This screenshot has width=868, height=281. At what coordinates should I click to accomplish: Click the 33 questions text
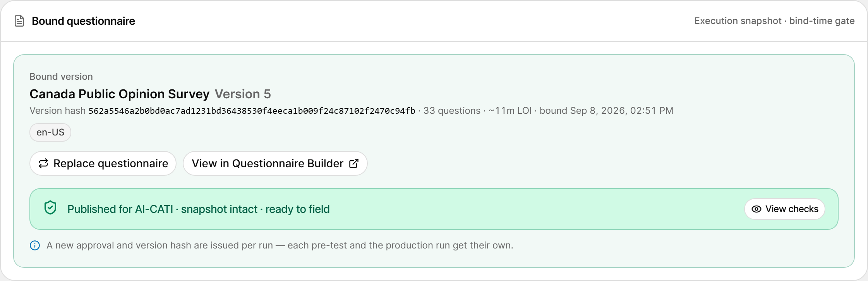[x=452, y=111]
